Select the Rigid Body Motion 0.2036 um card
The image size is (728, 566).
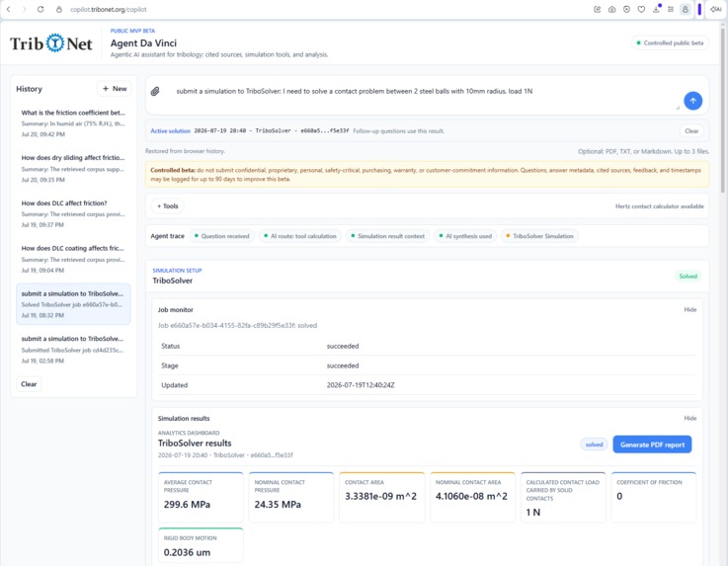[201, 545]
